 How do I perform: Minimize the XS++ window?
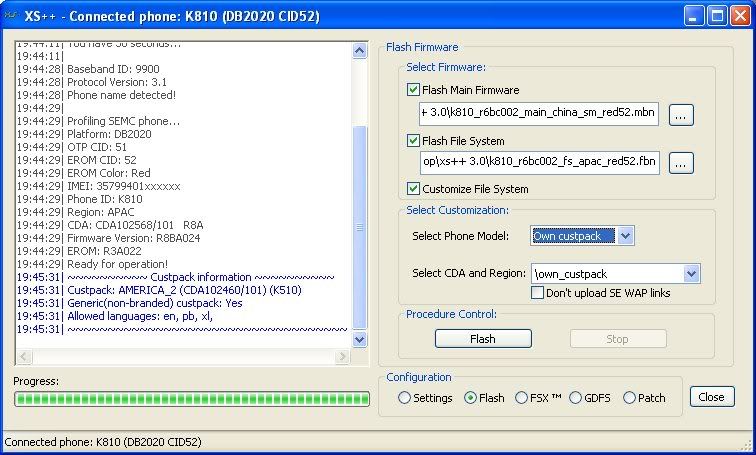[x=694, y=15]
